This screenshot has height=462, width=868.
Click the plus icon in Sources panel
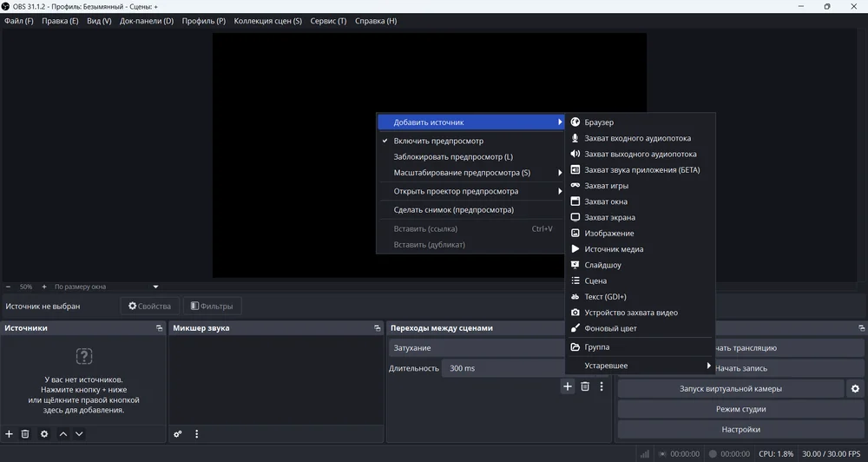(x=10, y=434)
